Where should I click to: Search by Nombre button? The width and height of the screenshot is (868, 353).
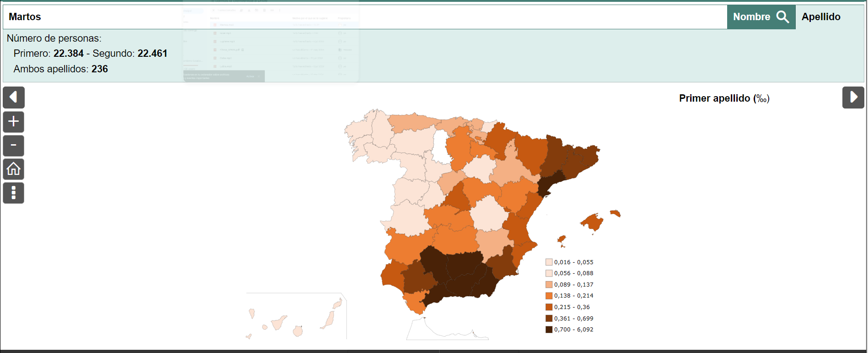(761, 17)
